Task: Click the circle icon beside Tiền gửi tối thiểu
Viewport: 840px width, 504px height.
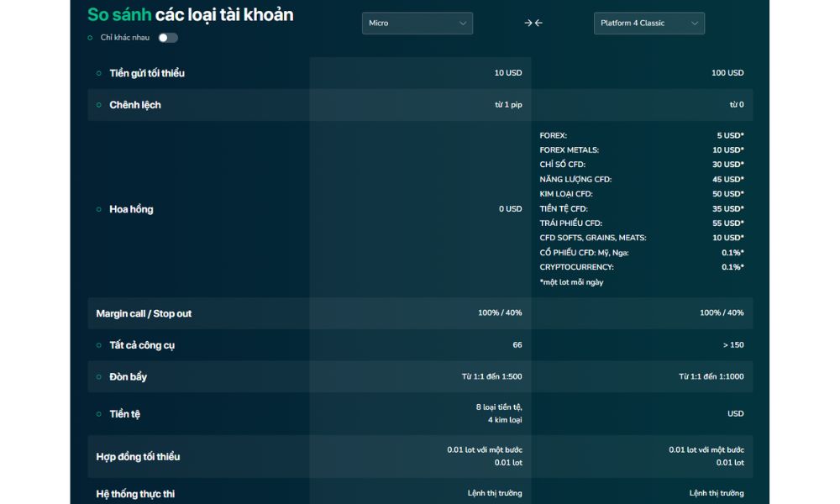Action: tap(98, 73)
